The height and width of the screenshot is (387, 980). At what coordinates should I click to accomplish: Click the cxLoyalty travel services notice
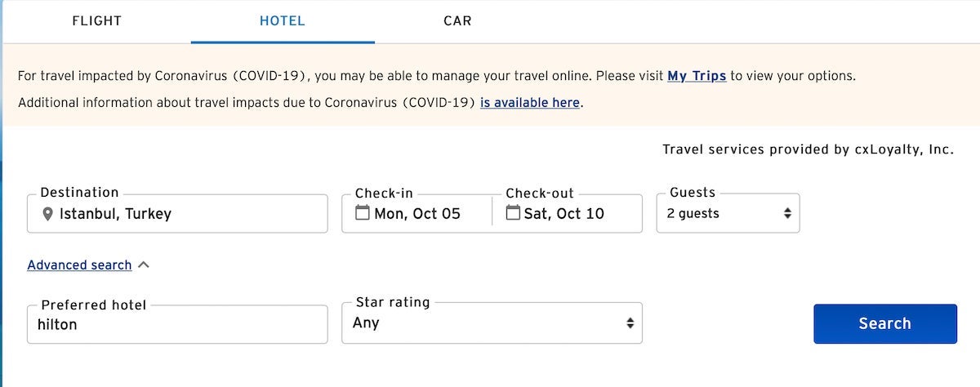(808, 149)
